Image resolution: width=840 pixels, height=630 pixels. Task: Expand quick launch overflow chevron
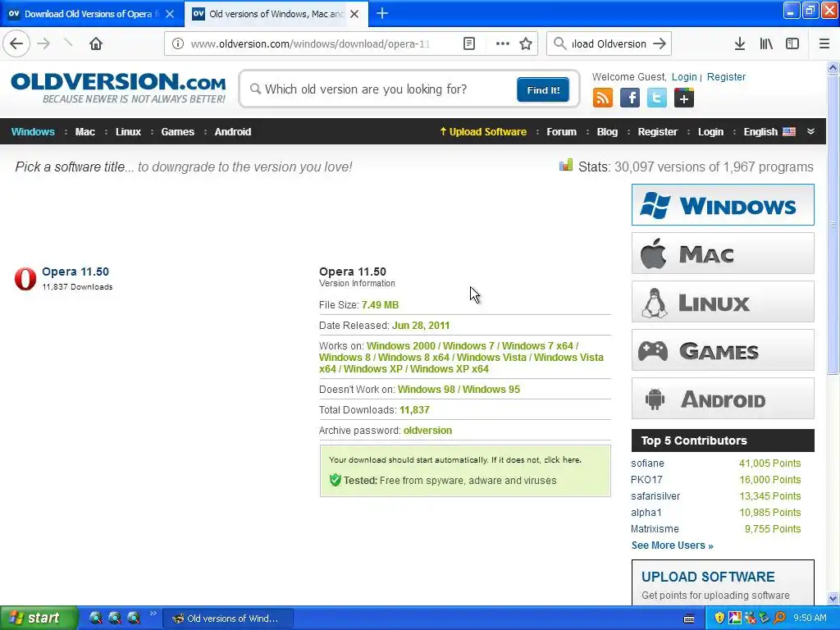pyautogui.click(x=153, y=614)
